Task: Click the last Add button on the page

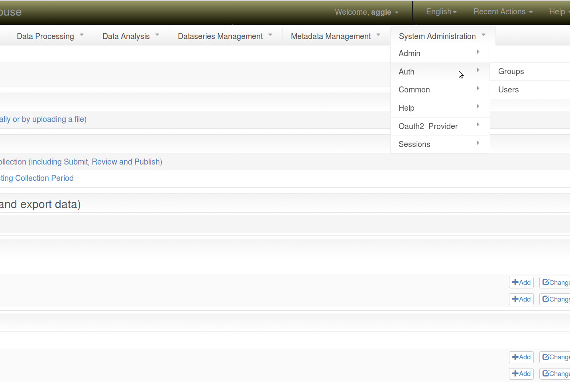Action: (521, 374)
